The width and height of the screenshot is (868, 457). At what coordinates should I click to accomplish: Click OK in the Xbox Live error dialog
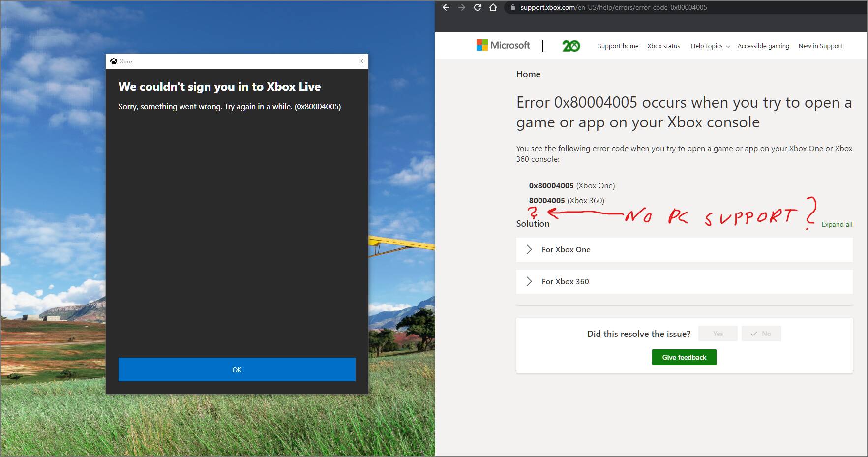click(237, 369)
